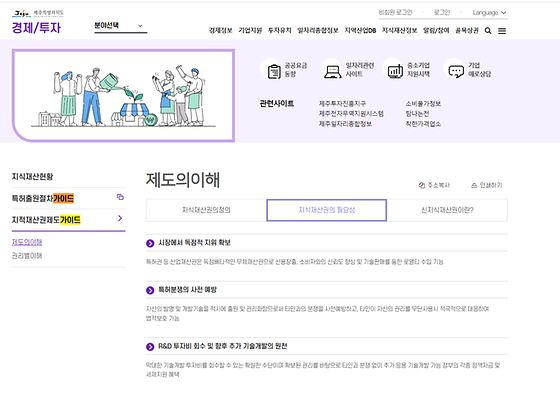Open the 일자리종합정보 menu
560x397 pixels.
tap(318, 31)
